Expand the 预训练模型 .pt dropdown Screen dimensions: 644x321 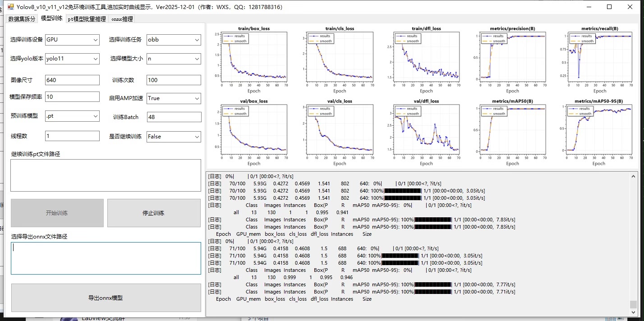click(x=72, y=117)
